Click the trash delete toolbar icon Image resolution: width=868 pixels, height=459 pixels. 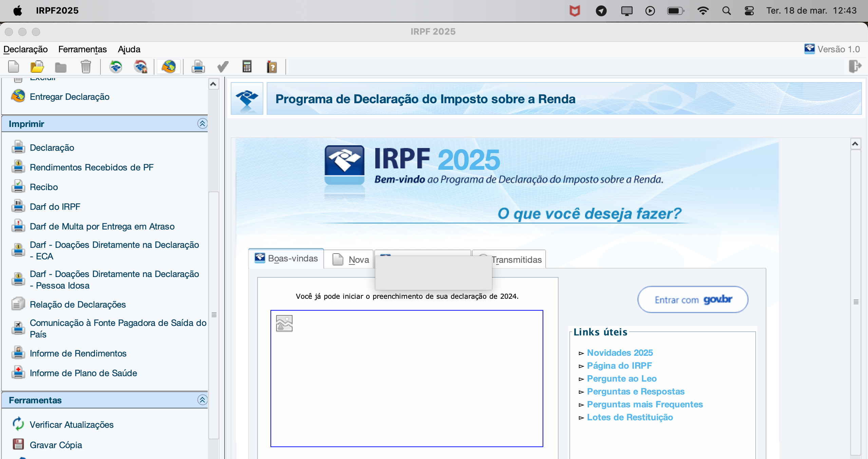86,67
